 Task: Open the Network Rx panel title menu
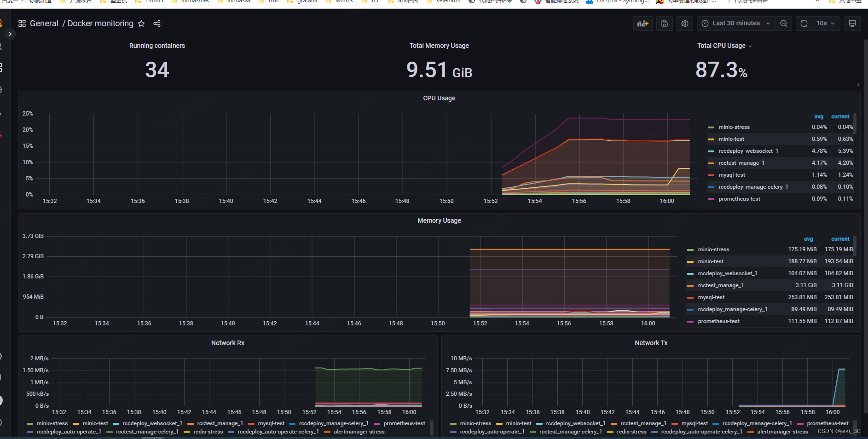[x=228, y=343]
